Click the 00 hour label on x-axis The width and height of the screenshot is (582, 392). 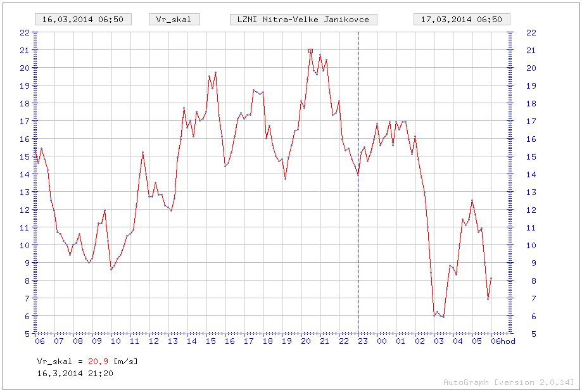382,341
